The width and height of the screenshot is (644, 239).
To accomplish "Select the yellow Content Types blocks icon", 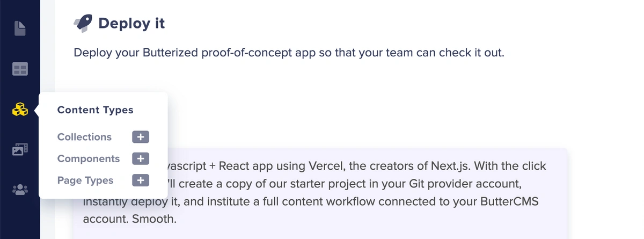I will coord(20,110).
